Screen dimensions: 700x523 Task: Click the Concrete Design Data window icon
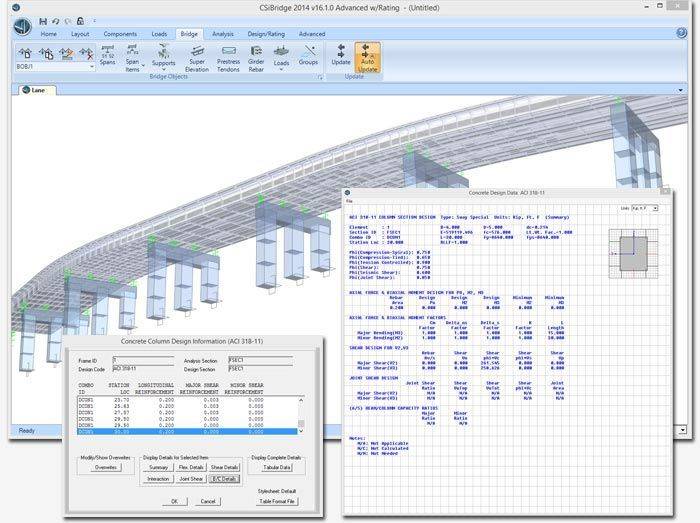[x=347, y=193]
